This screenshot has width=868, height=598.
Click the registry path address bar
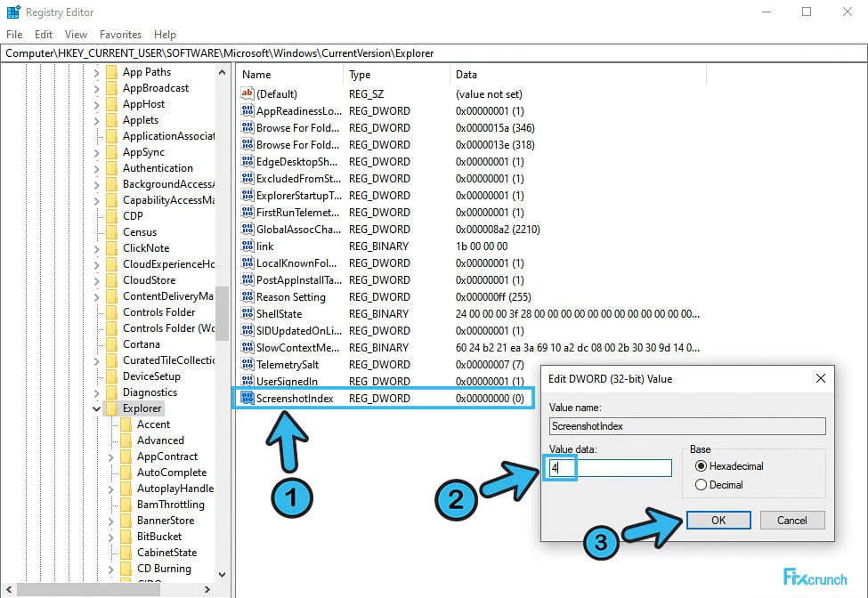[434, 53]
